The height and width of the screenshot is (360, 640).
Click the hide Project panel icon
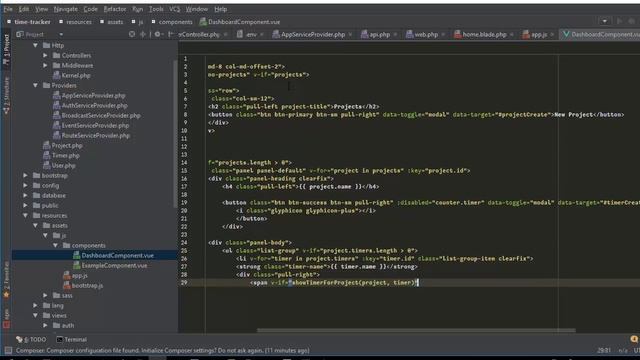(x=171, y=34)
